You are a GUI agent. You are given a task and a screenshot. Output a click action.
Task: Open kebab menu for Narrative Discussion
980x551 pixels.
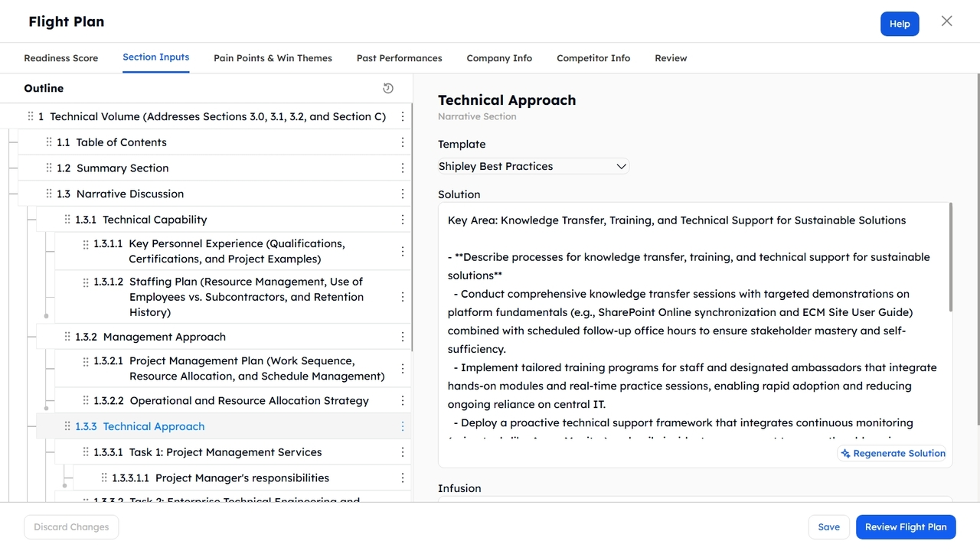point(403,194)
